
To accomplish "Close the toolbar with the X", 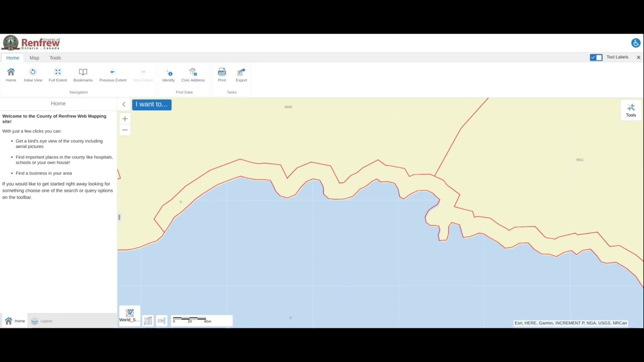I will pyautogui.click(x=638, y=57).
